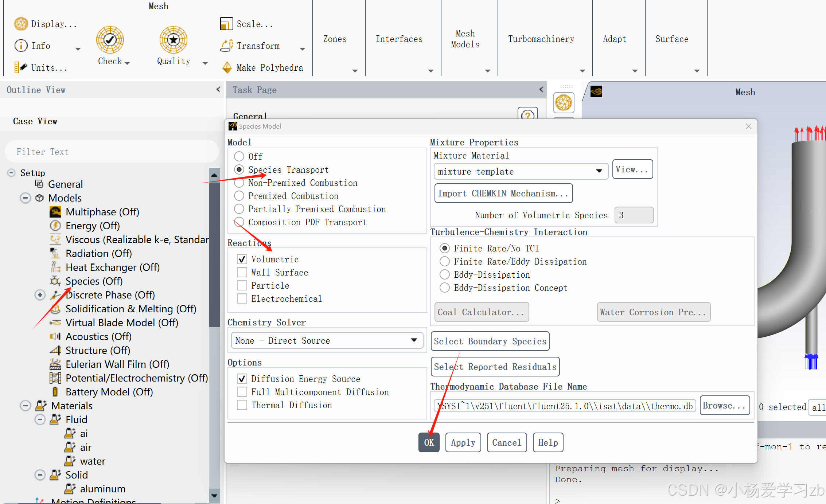Click the Energy model icon in outline
The image size is (826, 504).
(x=55, y=226)
